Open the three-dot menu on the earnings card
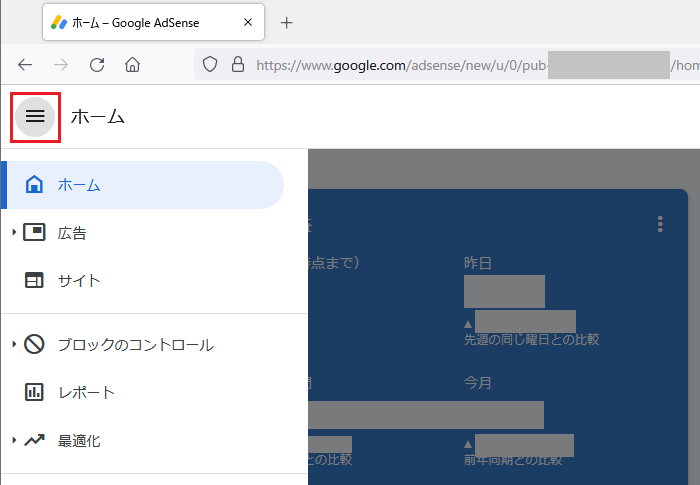 (660, 224)
